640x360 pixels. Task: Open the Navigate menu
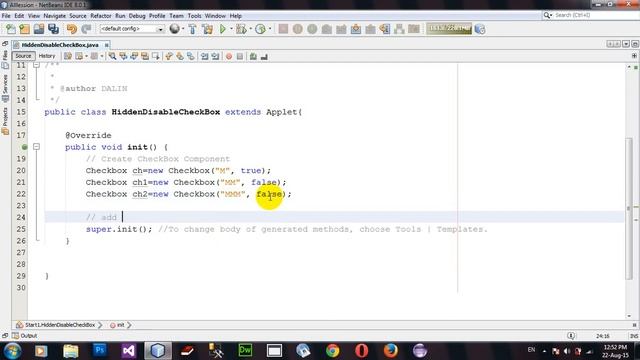(x=55, y=16)
